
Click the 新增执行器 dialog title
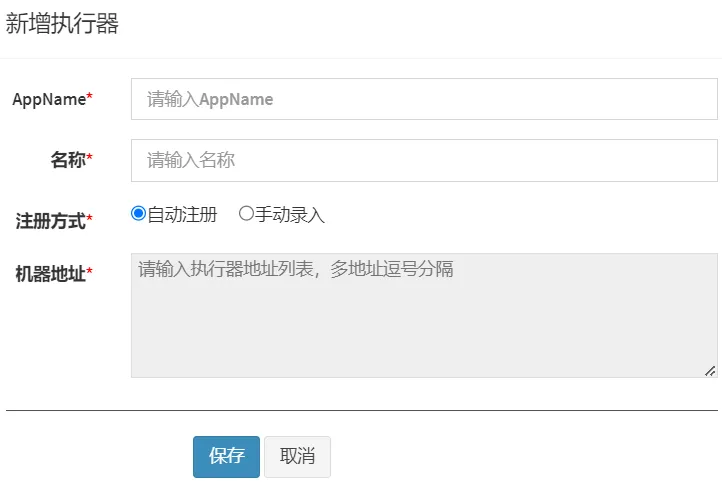coord(62,25)
